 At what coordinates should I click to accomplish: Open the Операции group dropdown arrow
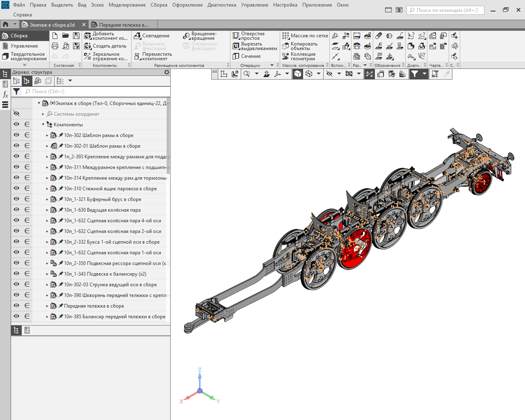[x=272, y=65]
